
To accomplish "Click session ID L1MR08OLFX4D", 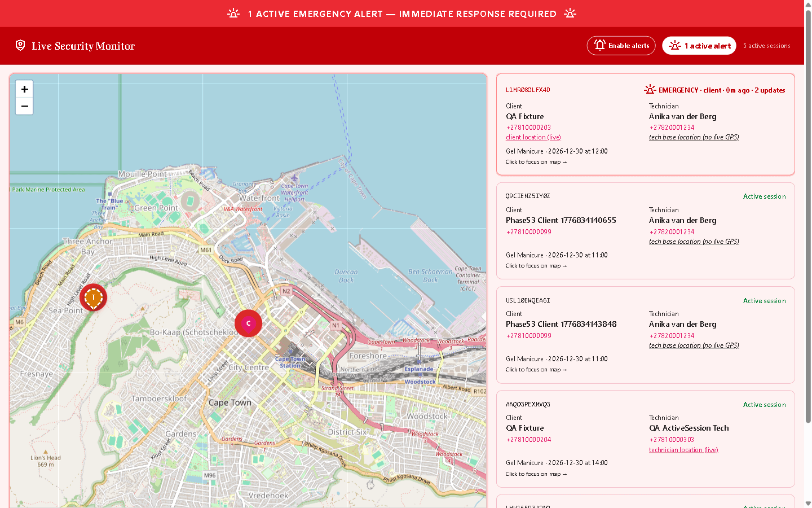I will (528, 90).
